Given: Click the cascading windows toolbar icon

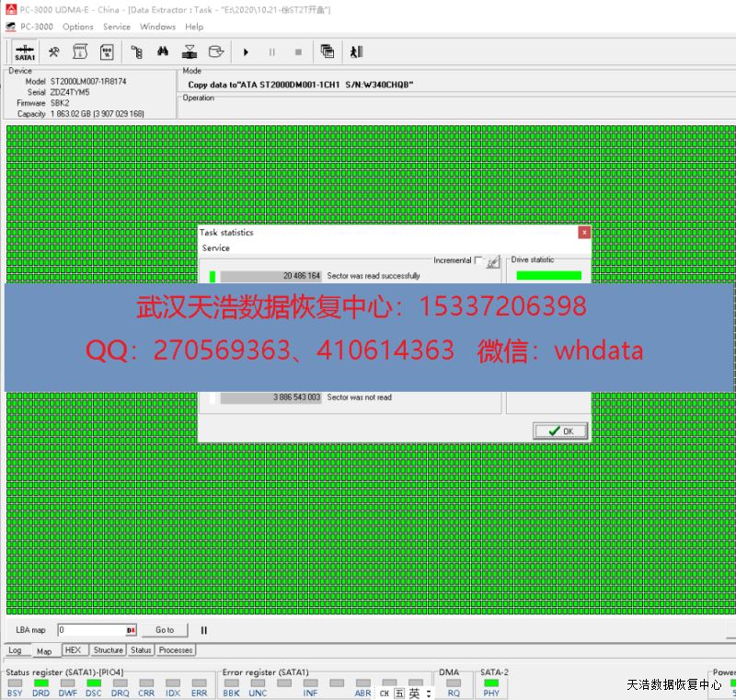Looking at the screenshot, I should point(327,52).
